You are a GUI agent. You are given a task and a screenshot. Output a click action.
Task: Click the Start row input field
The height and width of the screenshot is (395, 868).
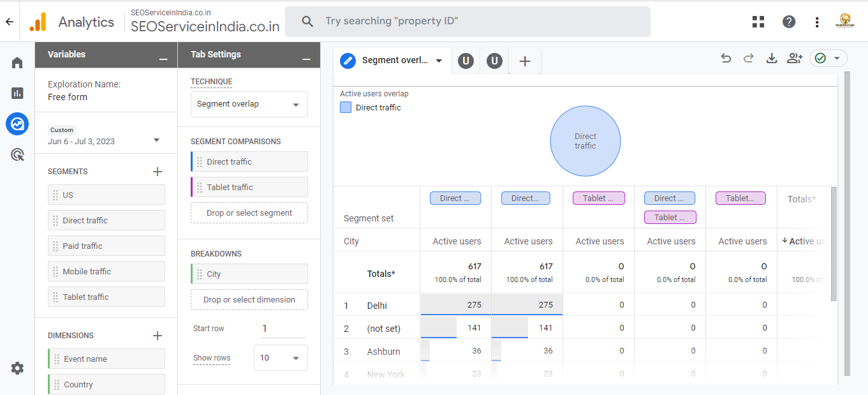283,329
